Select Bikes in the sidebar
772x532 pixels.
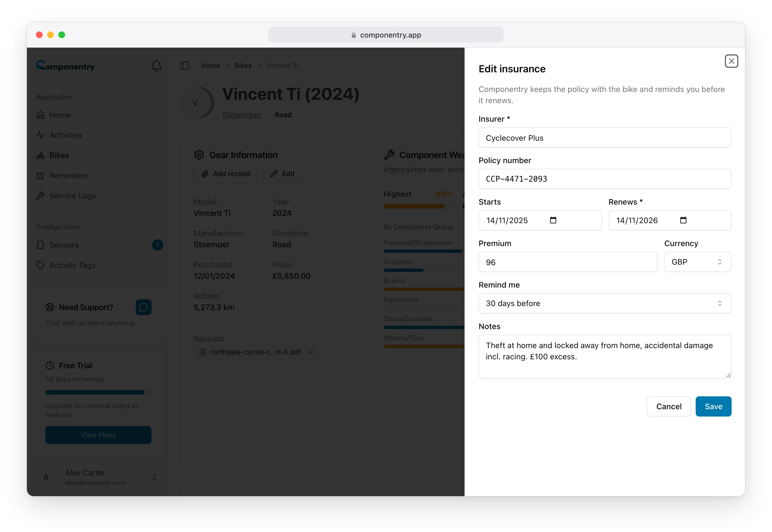99,155
